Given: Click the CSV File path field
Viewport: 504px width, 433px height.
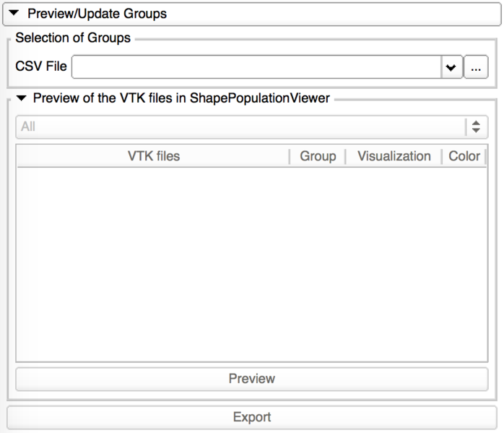Looking at the screenshot, I should point(256,67).
